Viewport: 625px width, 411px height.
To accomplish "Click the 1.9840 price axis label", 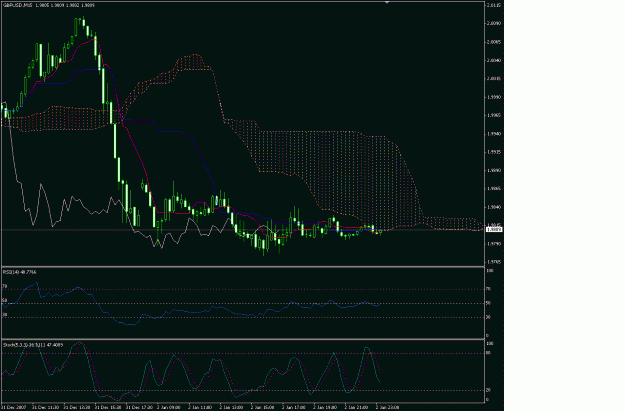I will pos(493,207).
